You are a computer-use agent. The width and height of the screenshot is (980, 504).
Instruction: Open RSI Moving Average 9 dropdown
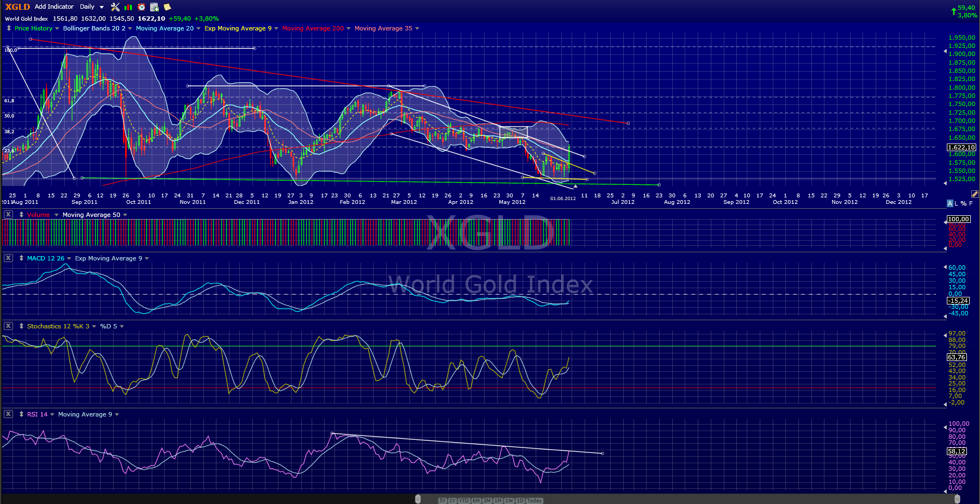(x=117, y=415)
